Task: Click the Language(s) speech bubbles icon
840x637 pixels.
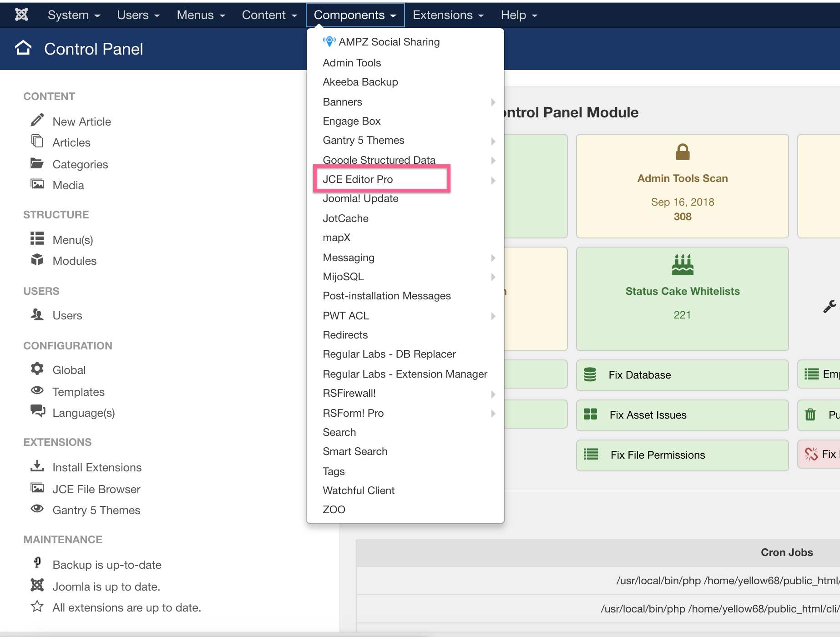Action: tap(38, 411)
